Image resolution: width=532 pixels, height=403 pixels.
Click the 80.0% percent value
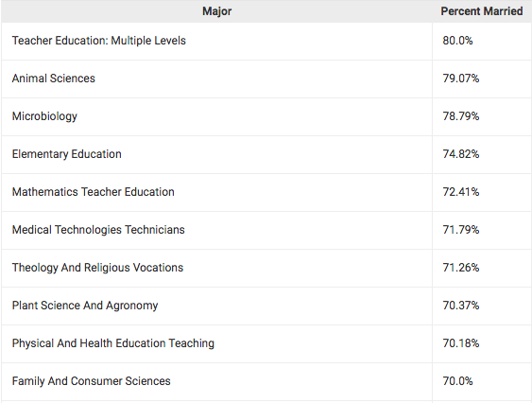pyautogui.click(x=457, y=41)
